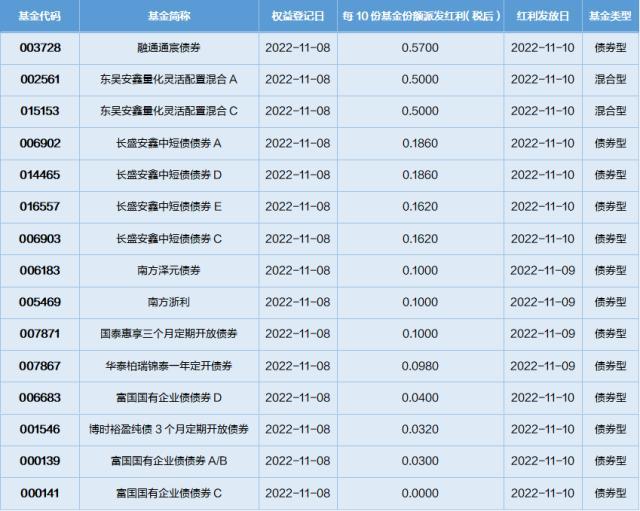The height and width of the screenshot is (511, 640).
Task: Select payout date 2022-11-09 in row 005469
Action: pos(543,302)
